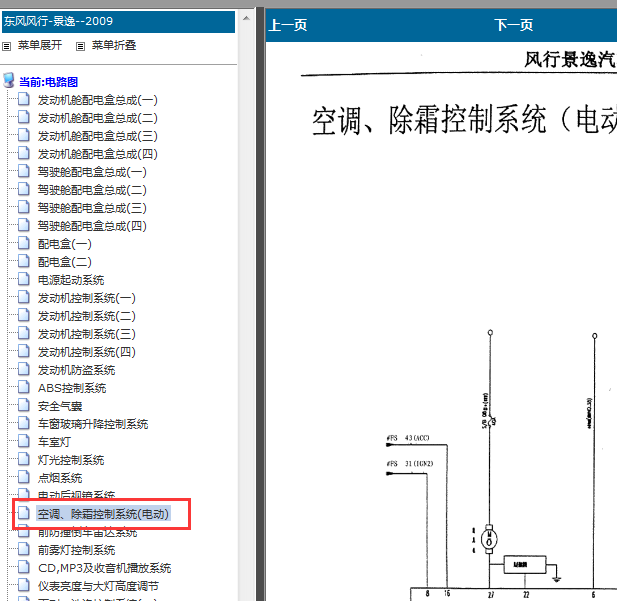Click the 空调、除霜控制系统 diagram heading
This screenshot has width=617, height=601.
[464, 120]
